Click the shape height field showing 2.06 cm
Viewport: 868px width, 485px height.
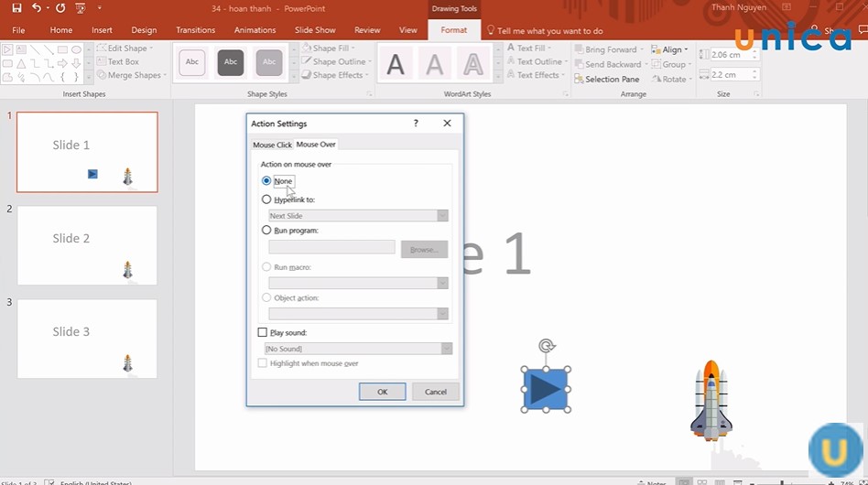click(x=730, y=55)
